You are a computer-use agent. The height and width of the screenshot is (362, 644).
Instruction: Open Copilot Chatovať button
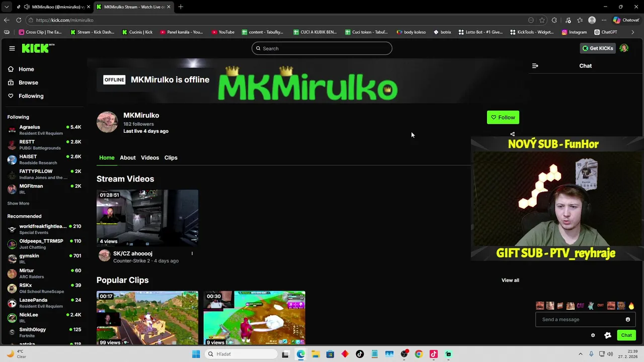626,20
